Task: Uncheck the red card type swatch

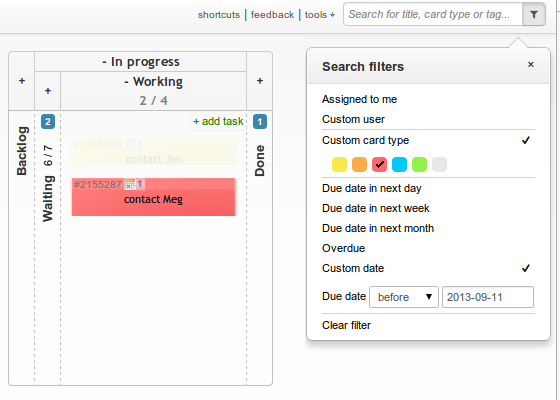Action: [379, 165]
